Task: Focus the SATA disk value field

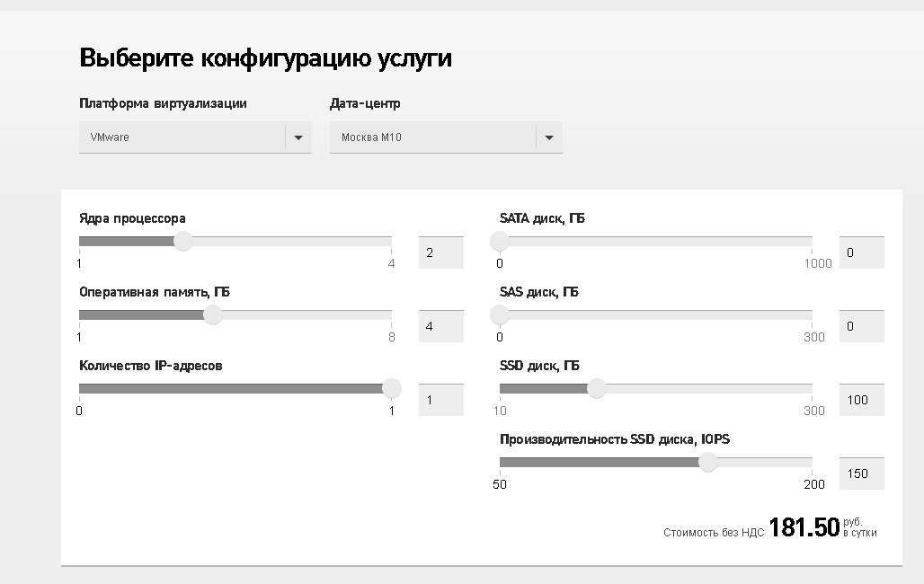Action: point(861,252)
